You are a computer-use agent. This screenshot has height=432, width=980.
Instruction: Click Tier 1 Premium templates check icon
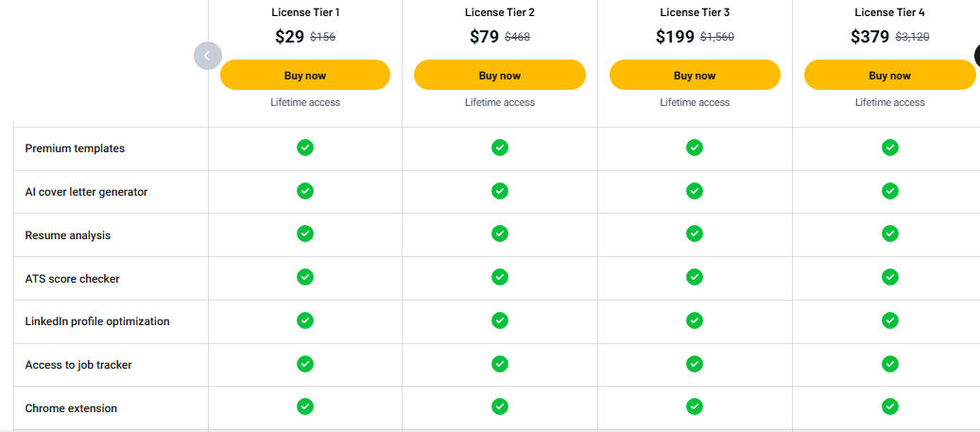tap(305, 147)
